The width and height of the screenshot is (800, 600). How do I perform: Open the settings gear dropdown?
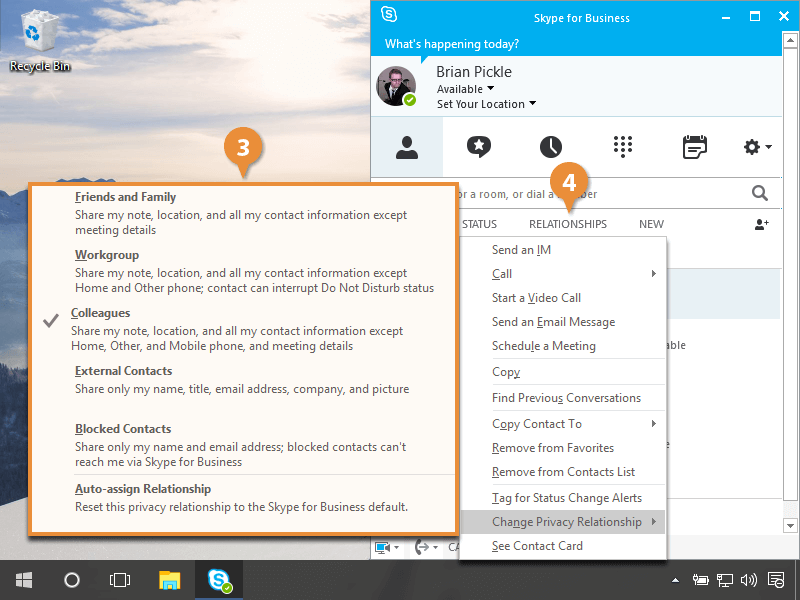tap(757, 147)
